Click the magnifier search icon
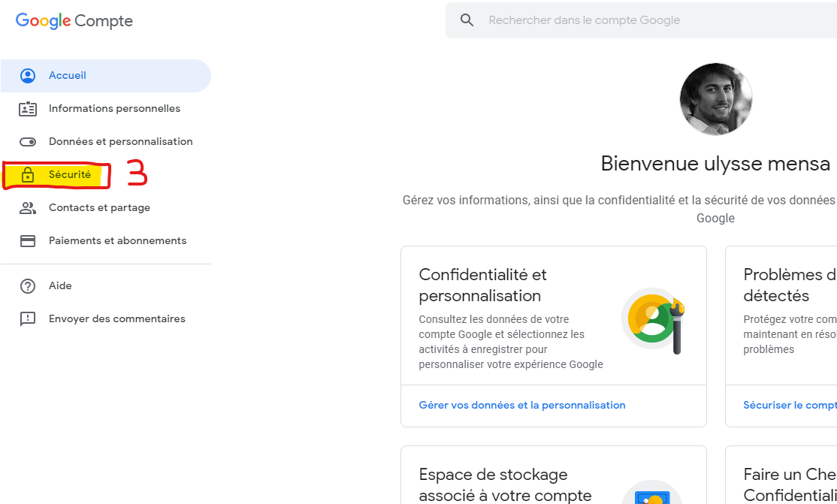Viewport: 837px width, 504px height. click(x=467, y=20)
